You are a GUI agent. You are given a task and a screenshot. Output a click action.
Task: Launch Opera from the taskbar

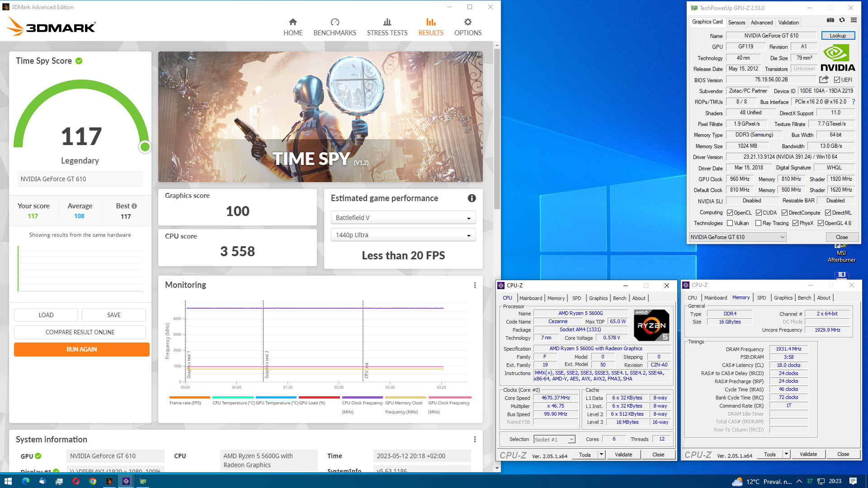click(76, 481)
